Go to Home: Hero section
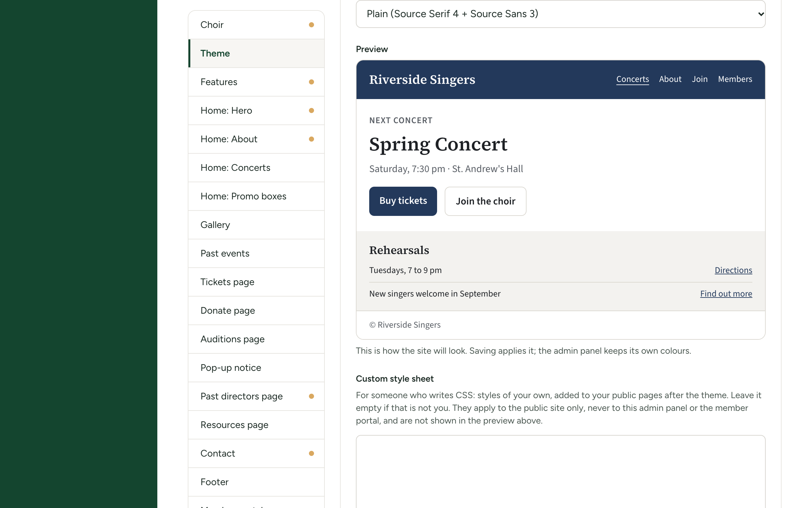 pos(256,110)
